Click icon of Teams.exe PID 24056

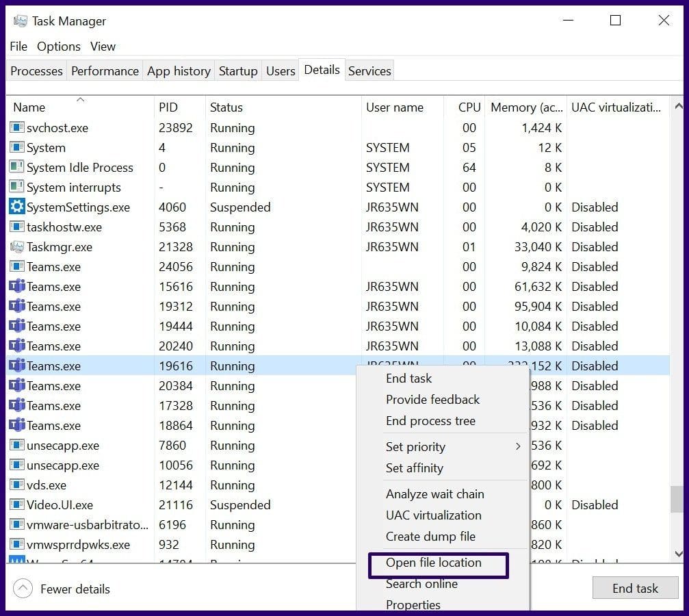[x=16, y=266]
